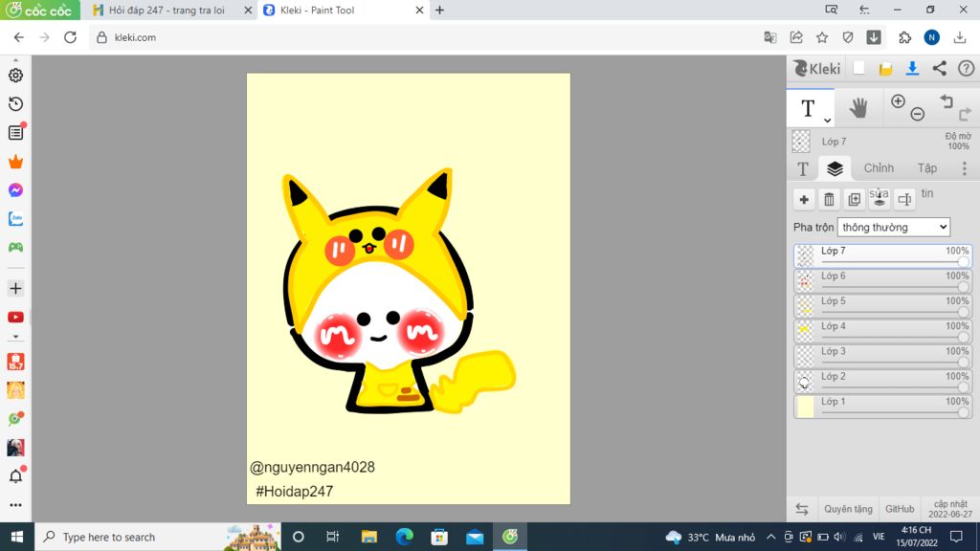This screenshot has width=980, height=551.
Task: Open Mail app from taskbar
Action: 475,538
